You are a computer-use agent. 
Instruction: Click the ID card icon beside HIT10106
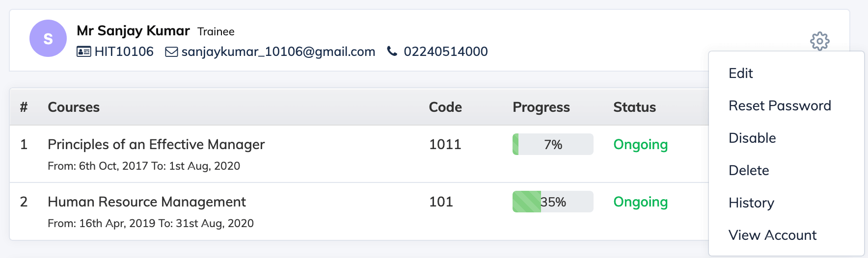(84, 52)
